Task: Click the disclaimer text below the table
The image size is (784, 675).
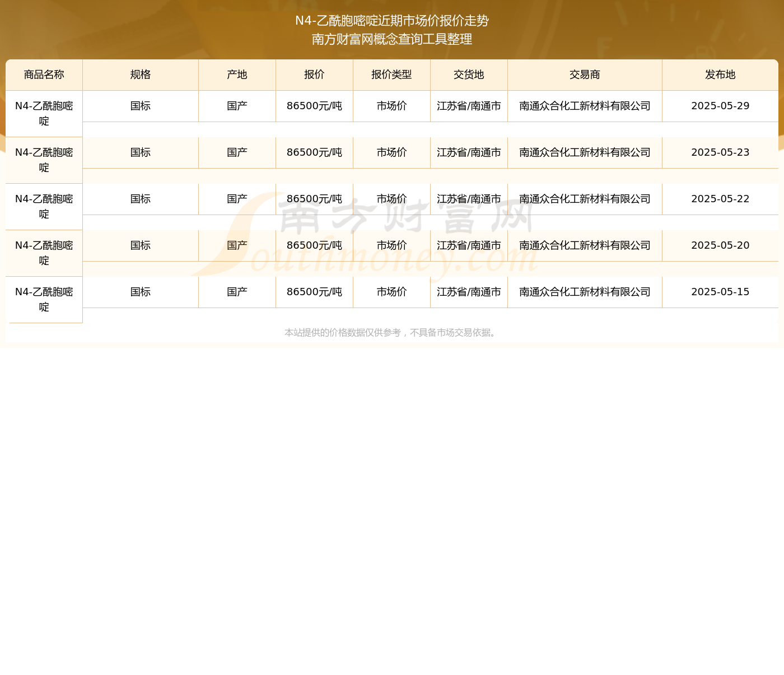Action: point(392,333)
